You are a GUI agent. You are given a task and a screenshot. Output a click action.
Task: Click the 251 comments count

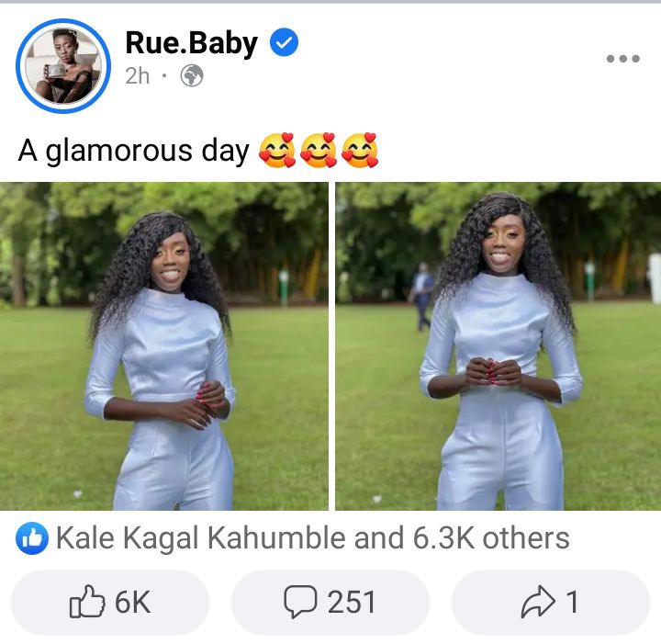tap(352, 603)
